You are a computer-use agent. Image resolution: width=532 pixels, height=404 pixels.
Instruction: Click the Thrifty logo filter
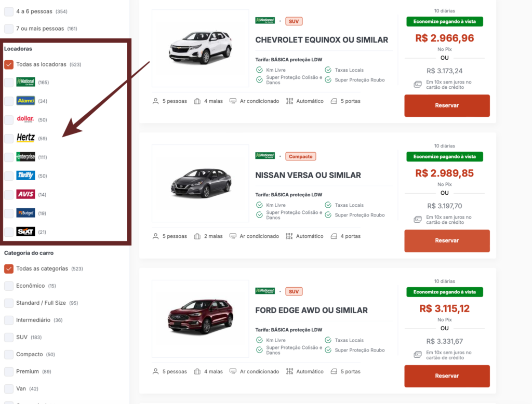tap(25, 176)
